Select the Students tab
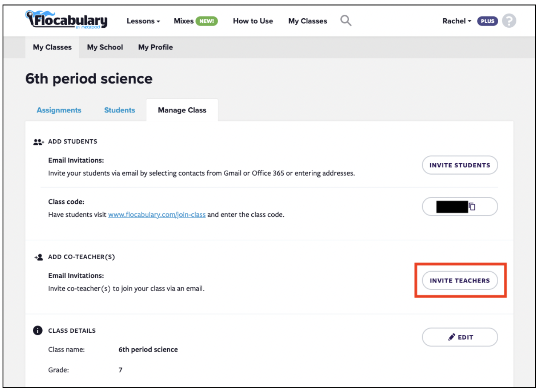Viewport: 540px width, 392px height. click(x=120, y=110)
